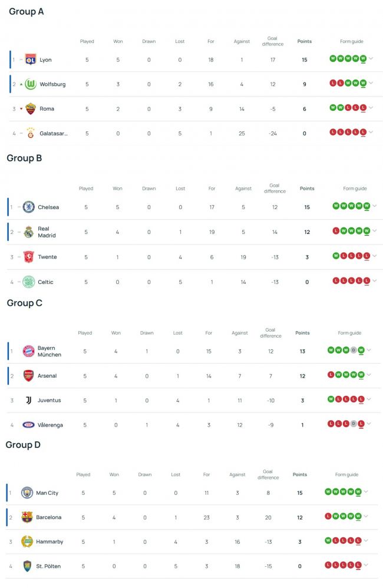This screenshot has width=383, height=588.
Task: Click the D badge in Bayern's form guide
Action: [x=354, y=350]
